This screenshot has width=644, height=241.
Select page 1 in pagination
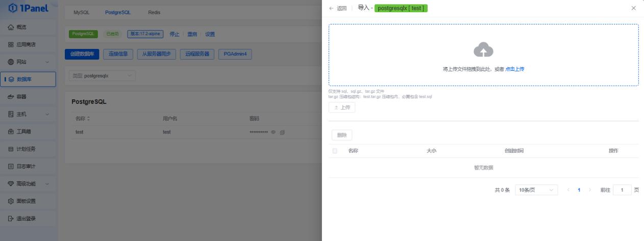[x=579, y=190]
